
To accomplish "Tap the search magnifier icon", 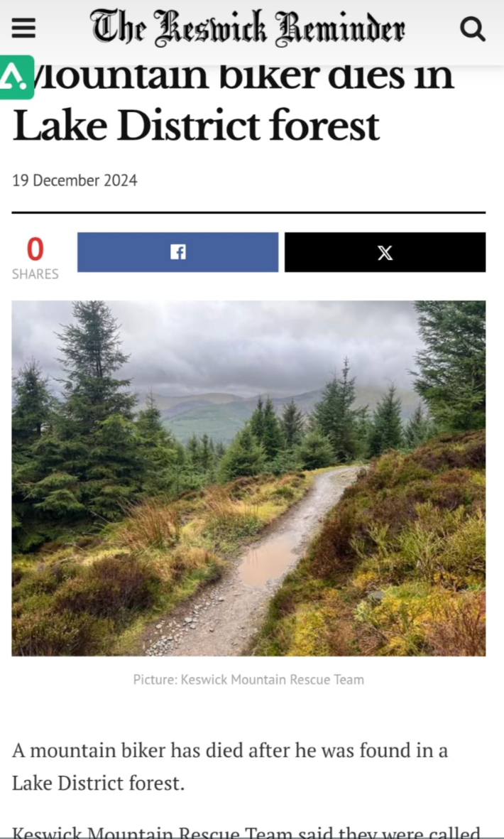I will tap(473, 28).
